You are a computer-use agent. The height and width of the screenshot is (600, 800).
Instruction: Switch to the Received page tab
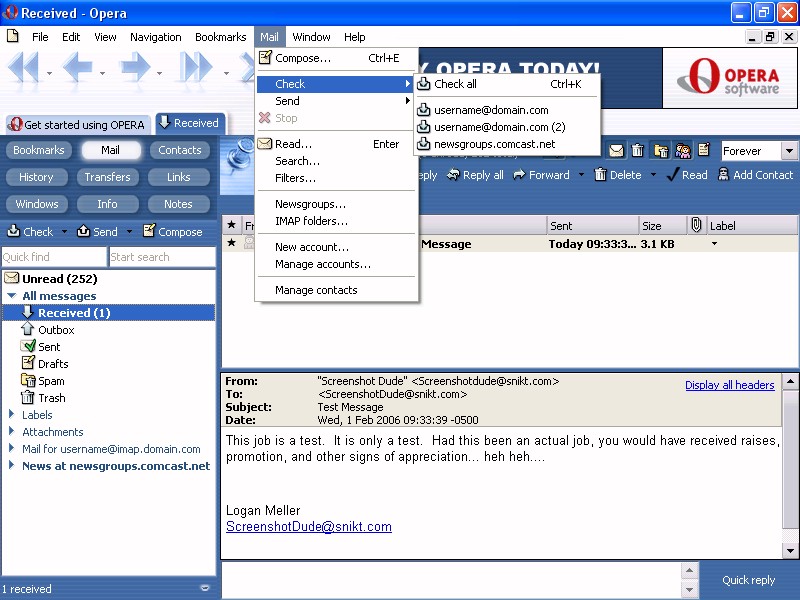pyautogui.click(x=190, y=123)
